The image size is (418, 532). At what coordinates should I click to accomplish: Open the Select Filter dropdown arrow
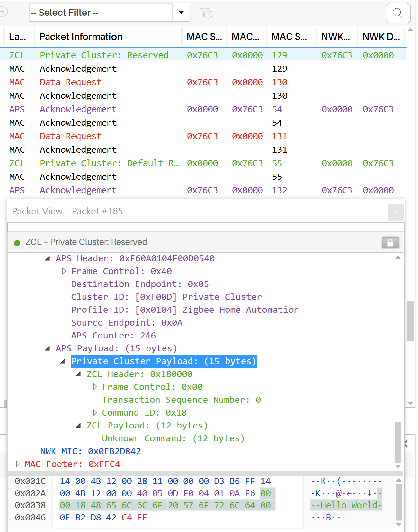click(x=181, y=13)
